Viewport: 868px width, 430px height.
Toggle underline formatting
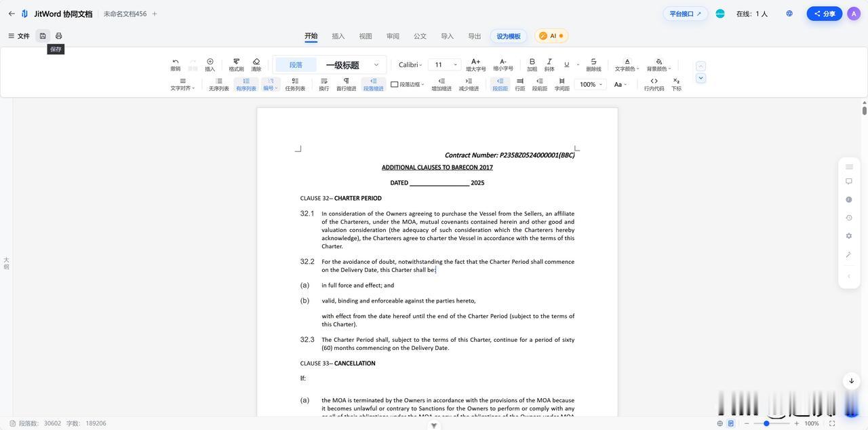tap(567, 64)
